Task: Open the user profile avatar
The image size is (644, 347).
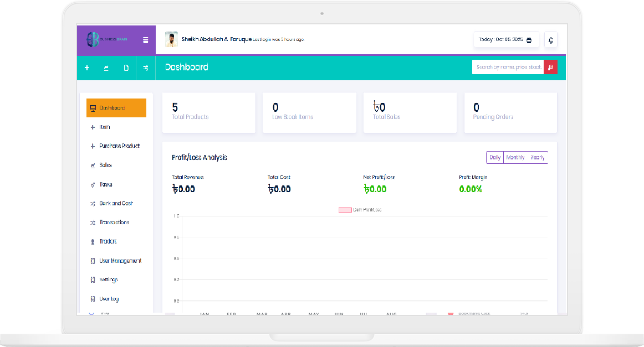Action: [171, 40]
